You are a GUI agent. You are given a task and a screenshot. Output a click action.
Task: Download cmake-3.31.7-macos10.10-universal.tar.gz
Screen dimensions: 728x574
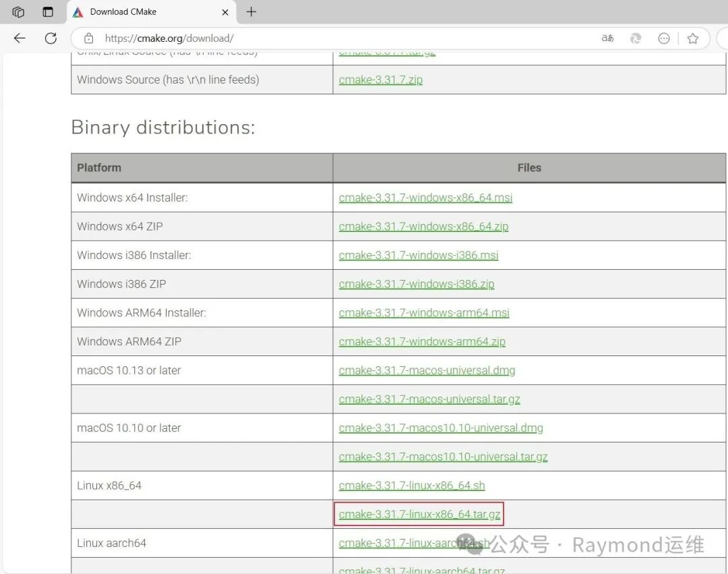[x=444, y=457]
